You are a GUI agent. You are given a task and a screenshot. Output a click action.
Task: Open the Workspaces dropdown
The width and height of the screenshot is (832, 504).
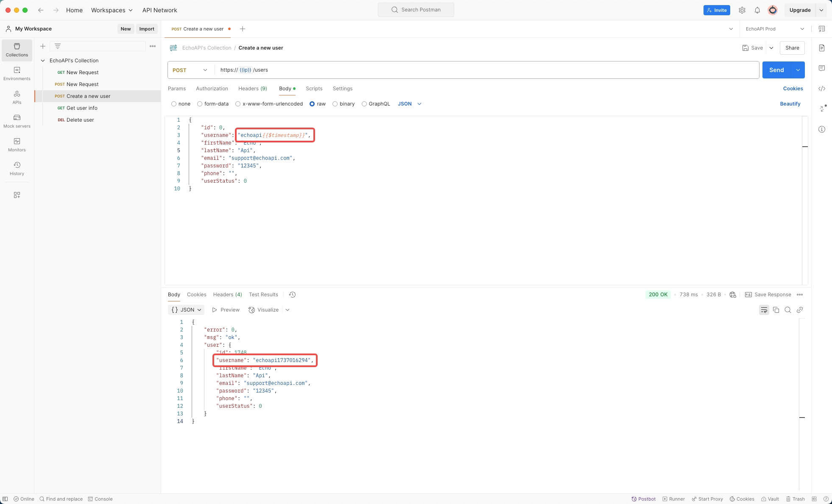pos(112,10)
